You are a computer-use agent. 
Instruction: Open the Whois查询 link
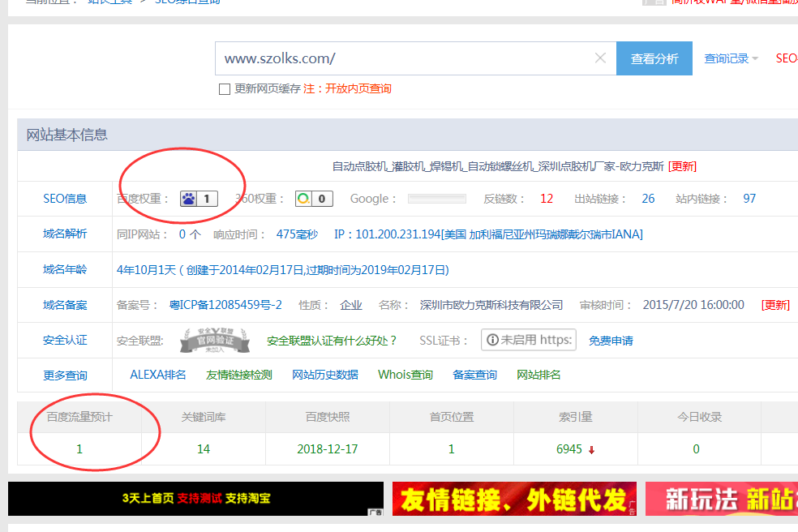coord(405,375)
